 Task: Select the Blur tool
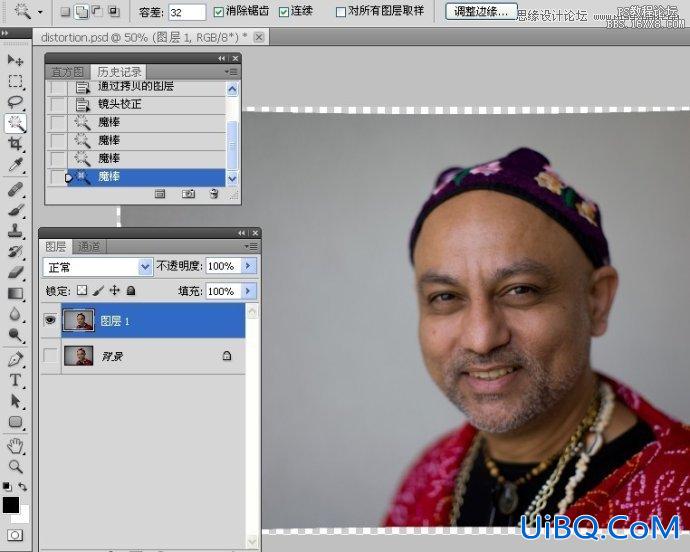tap(15, 314)
